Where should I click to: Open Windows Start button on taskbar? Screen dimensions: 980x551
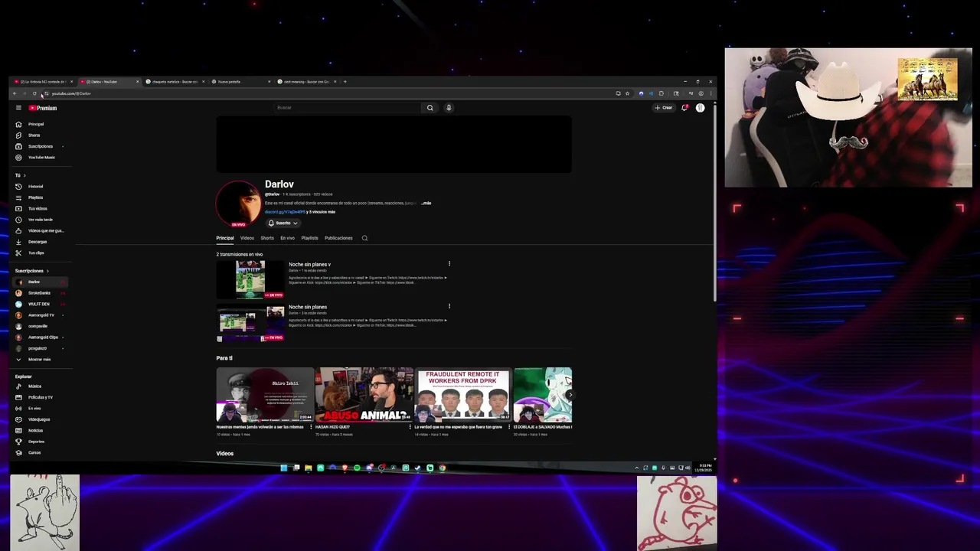click(x=283, y=468)
